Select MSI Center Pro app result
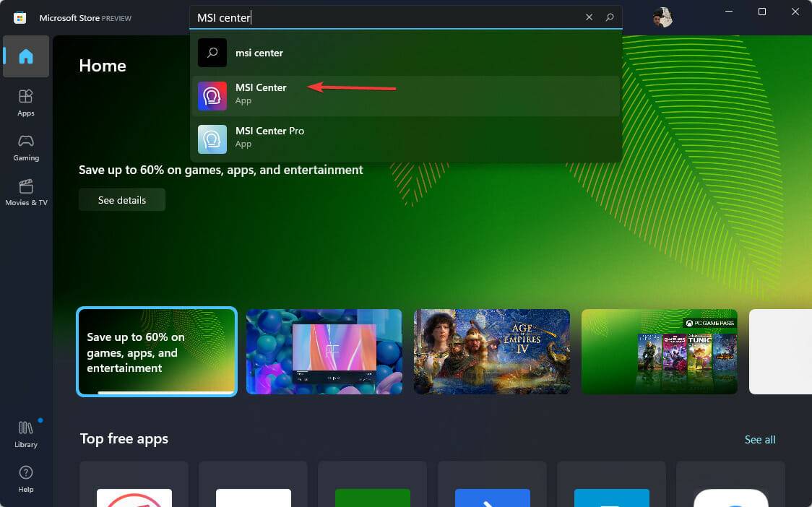The image size is (812, 507). [406, 139]
